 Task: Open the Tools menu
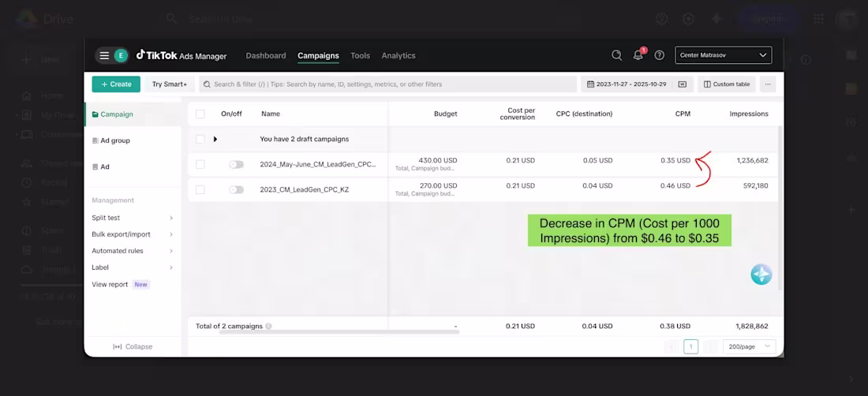361,55
